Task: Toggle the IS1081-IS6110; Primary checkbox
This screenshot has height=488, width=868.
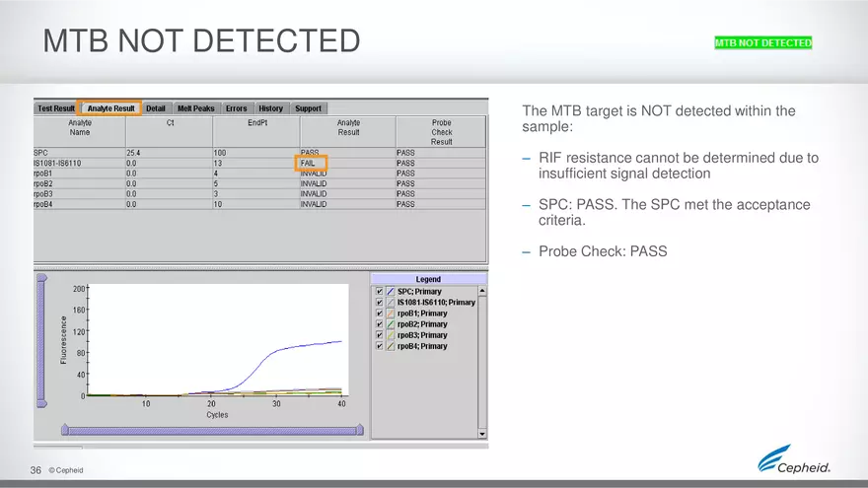Action: point(379,303)
